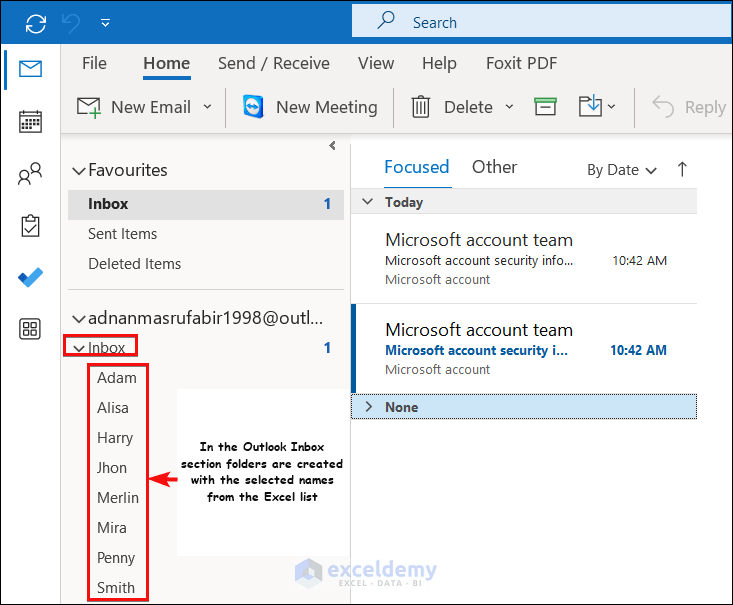Viewport: 733px width, 605px height.
Task: Switch to the Send / Receive tab
Action: coord(274,63)
